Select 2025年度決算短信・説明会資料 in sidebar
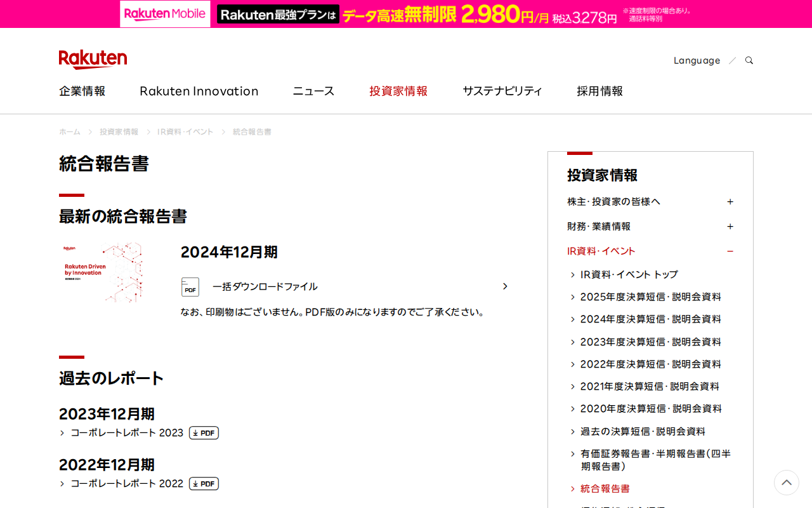Screen dimensions: 812x508 651,297
